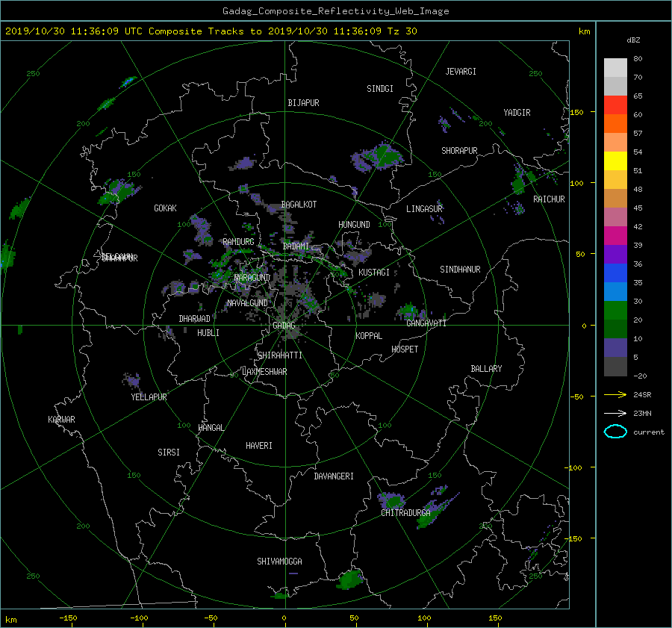Viewport: 672px width, 628px height.
Task: Select the dark gray -20 dBZ swatch
Action: coord(615,366)
